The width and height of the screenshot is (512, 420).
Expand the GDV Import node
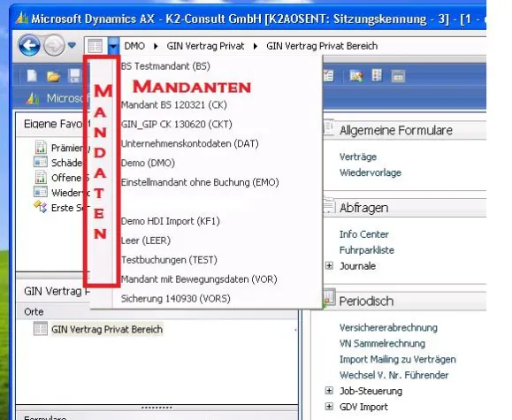tap(329, 407)
